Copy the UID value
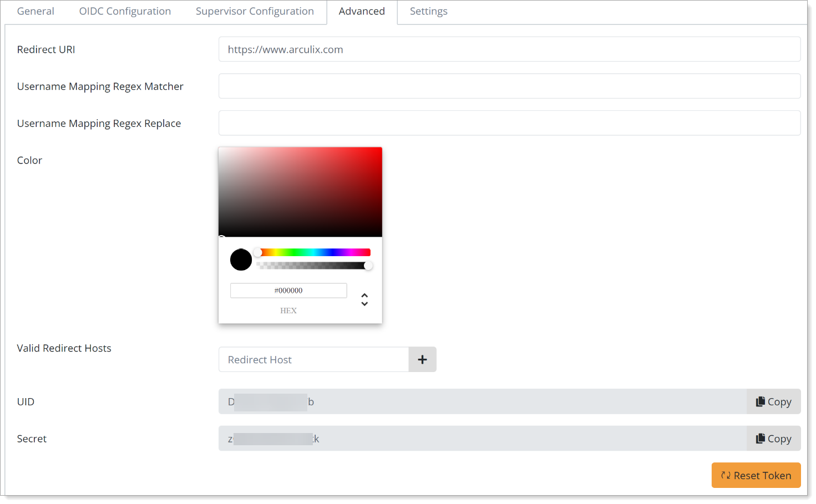This screenshot has width=816, height=504. tap(773, 401)
